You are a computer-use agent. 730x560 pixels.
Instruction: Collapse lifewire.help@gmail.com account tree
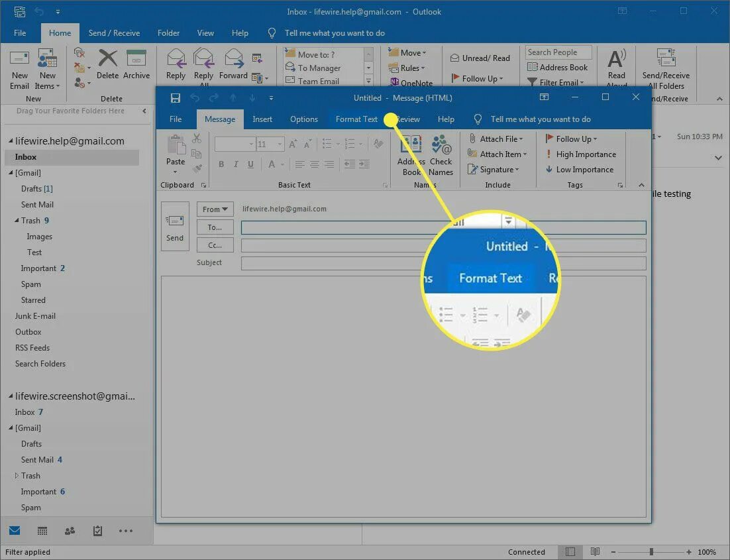pos(10,140)
